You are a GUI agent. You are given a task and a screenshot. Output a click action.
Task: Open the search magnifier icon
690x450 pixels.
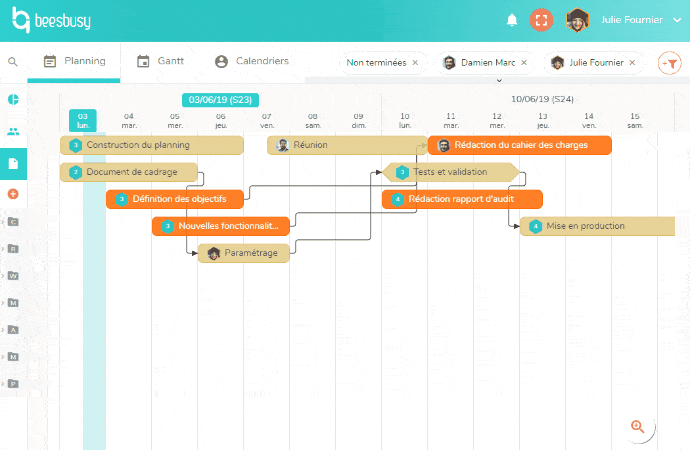(13, 62)
